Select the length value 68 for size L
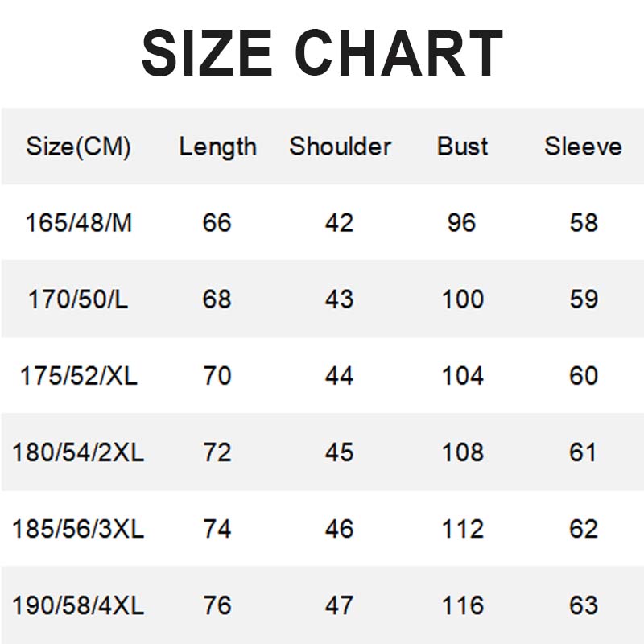Viewport: 644px width, 644px height. [x=217, y=299]
